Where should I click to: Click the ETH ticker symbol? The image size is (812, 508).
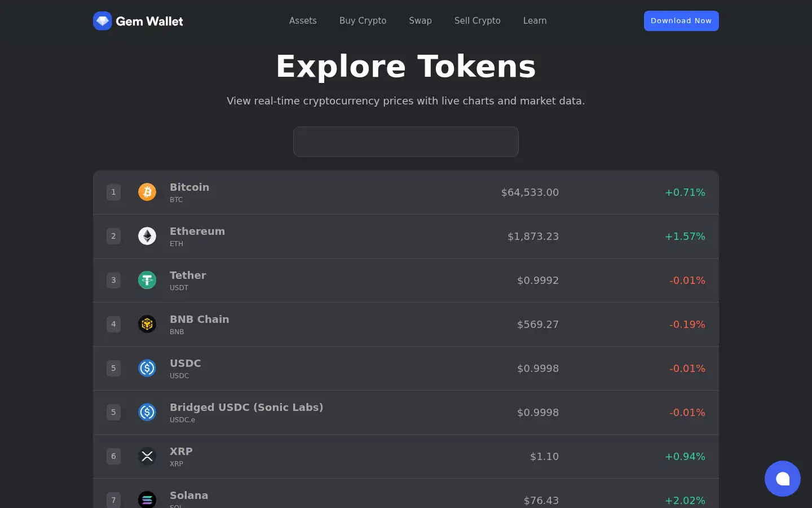click(176, 244)
